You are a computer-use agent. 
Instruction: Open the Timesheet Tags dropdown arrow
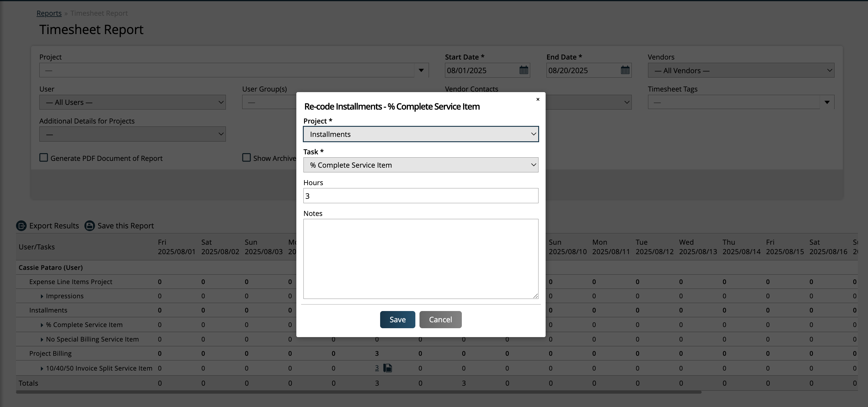click(827, 102)
